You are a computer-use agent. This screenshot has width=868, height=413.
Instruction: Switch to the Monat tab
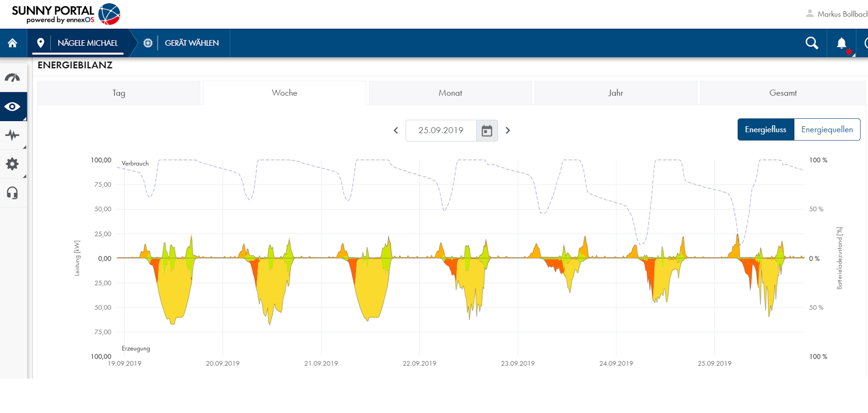[450, 93]
